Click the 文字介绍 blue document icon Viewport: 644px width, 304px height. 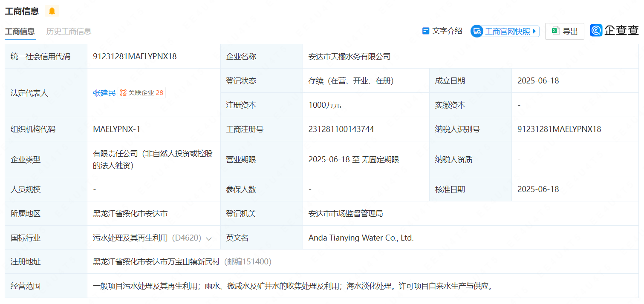(x=425, y=31)
